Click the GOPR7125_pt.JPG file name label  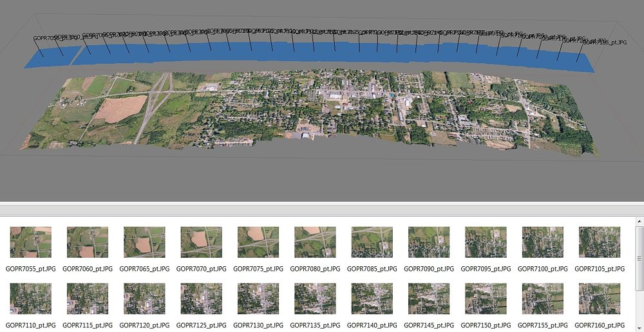(x=201, y=325)
